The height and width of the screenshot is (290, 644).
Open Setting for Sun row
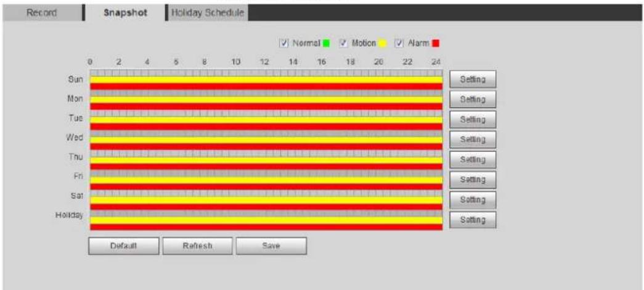473,80
